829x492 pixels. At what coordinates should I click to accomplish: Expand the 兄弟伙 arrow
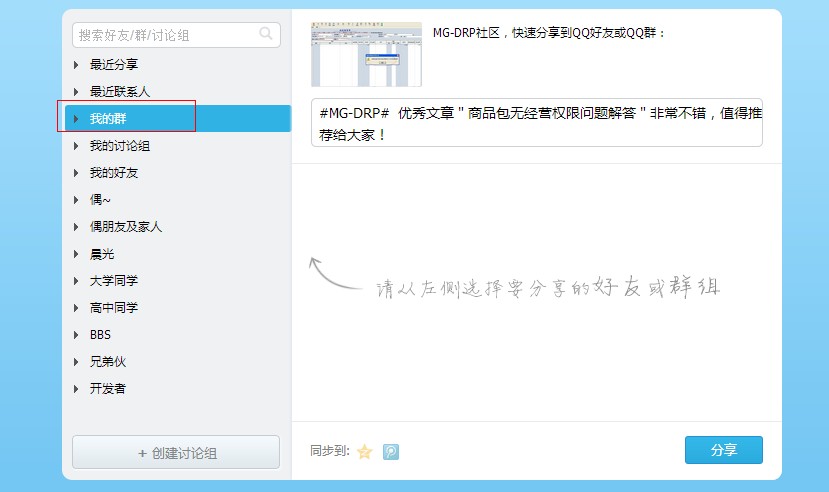tap(76, 361)
